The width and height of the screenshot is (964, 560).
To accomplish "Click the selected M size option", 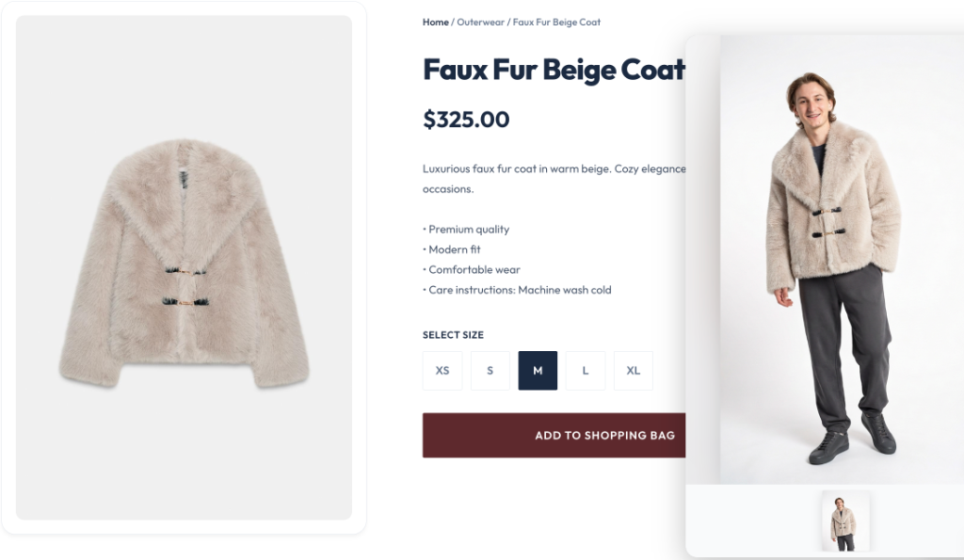I will tap(538, 371).
